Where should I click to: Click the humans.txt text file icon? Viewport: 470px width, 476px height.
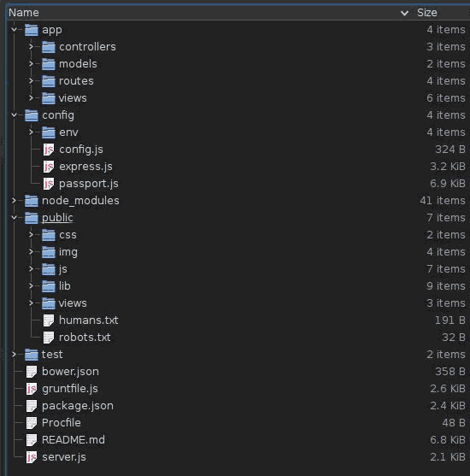[49, 320]
